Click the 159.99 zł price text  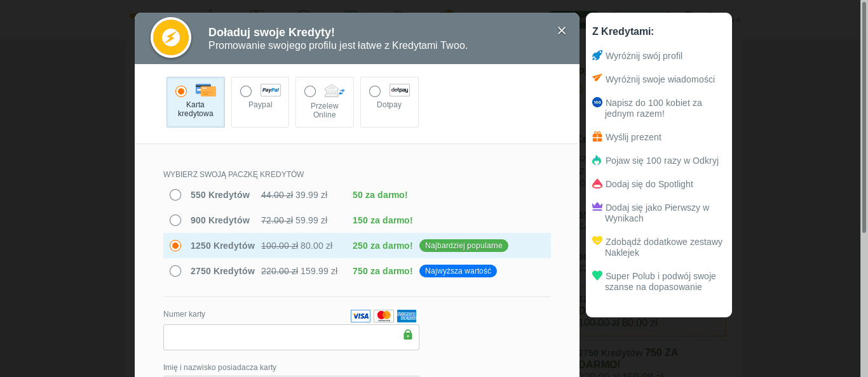(319, 271)
